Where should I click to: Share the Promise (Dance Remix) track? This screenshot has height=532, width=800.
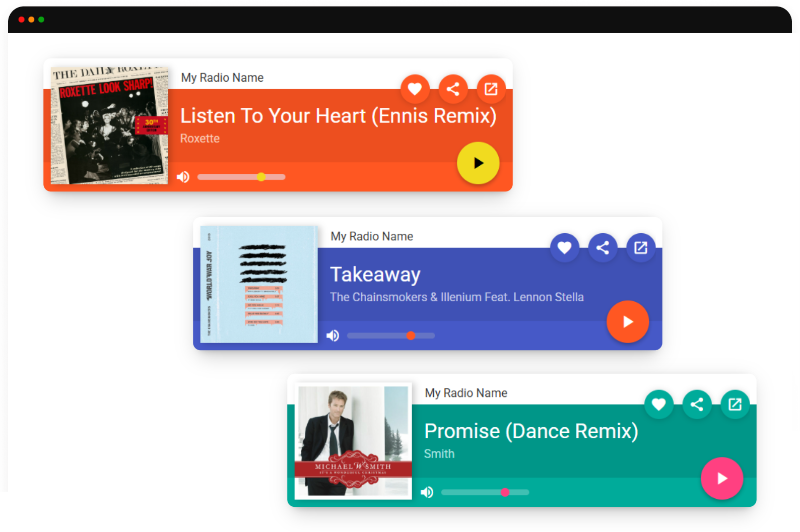697,405
